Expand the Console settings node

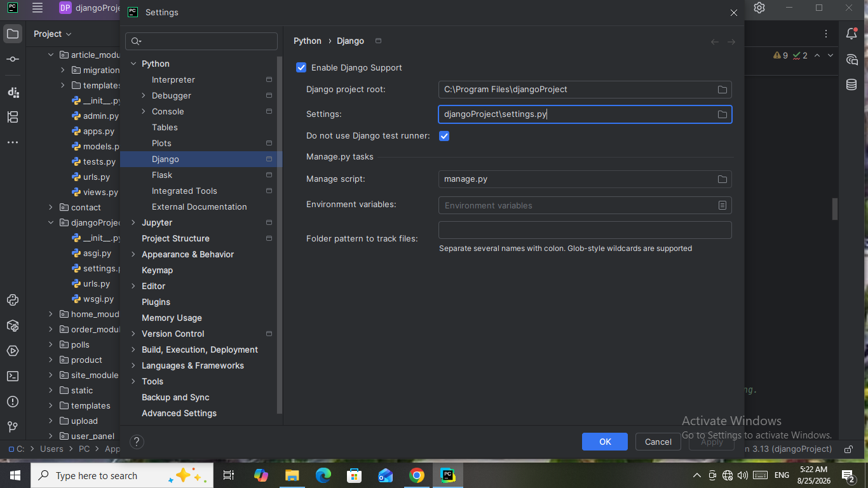point(144,111)
